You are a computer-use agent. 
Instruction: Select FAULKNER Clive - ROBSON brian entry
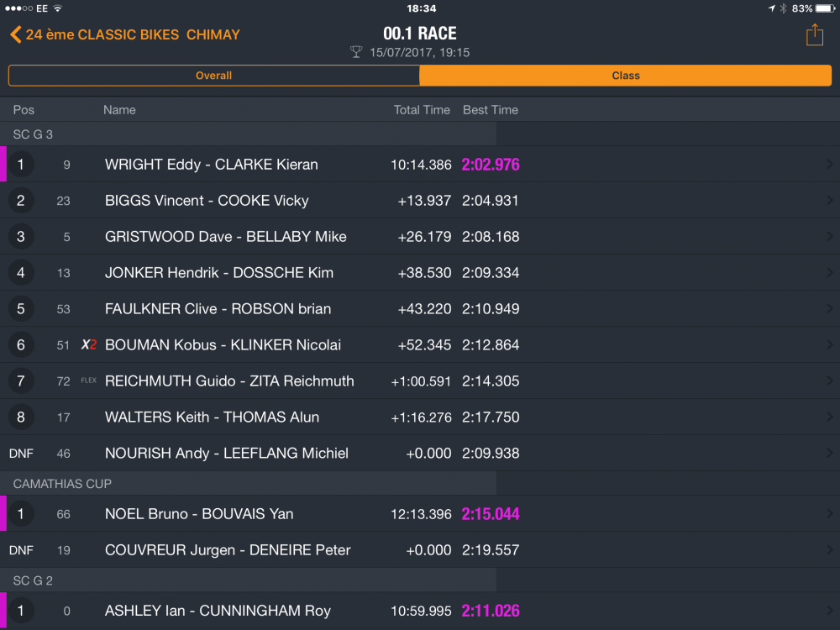420,308
